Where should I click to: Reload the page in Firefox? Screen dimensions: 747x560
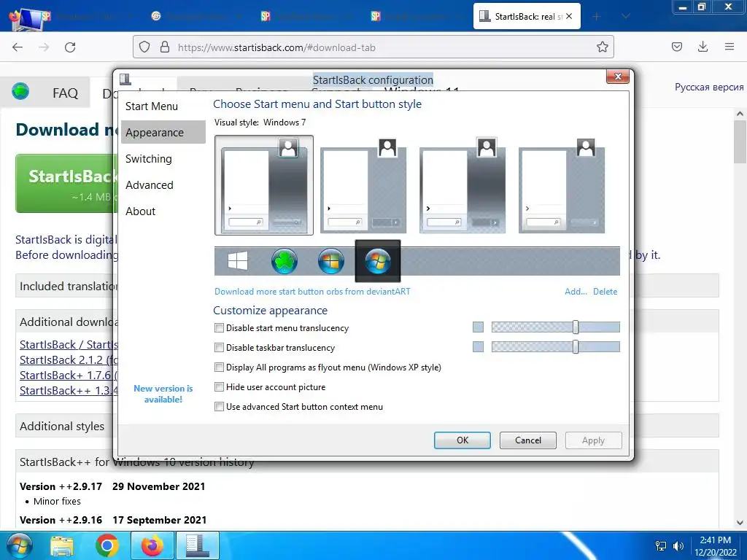[x=70, y=47]
